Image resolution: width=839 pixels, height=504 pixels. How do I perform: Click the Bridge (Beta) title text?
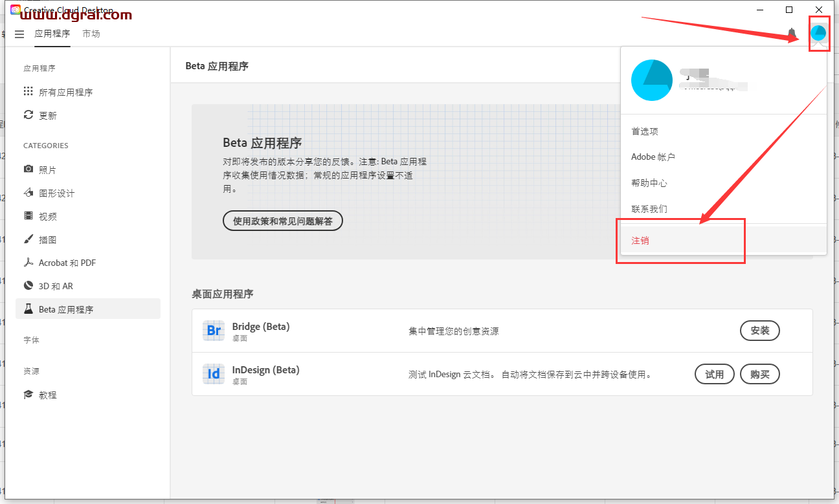pyautogui.click(x=261, y=327)
